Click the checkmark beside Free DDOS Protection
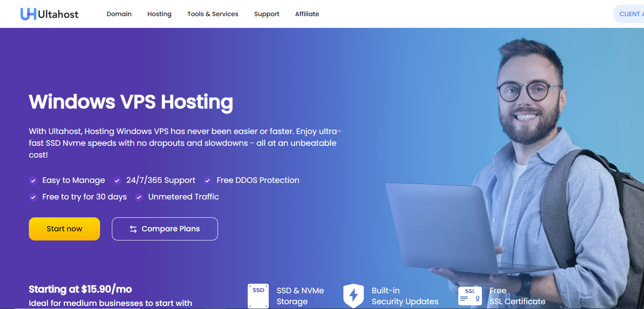644x309 pixels. 207,181
